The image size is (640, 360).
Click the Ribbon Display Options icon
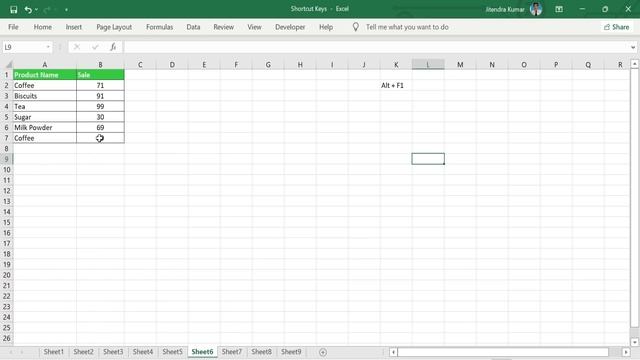(x=559, y=9)
